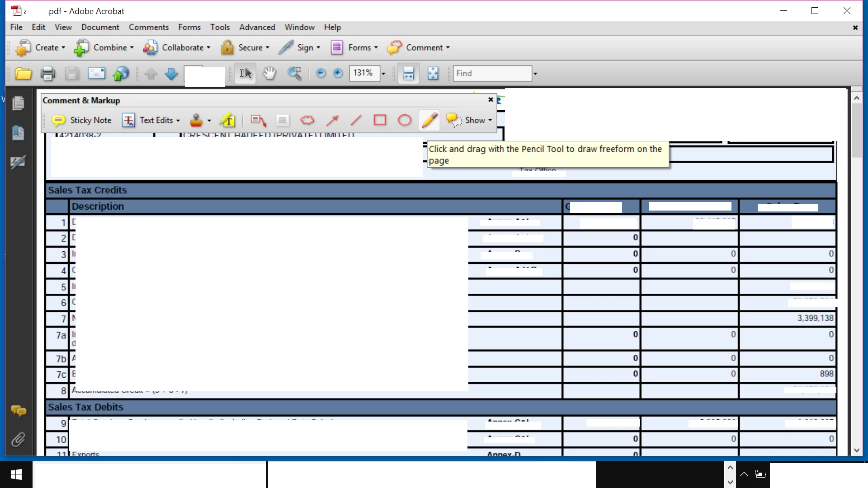Select the Callout tool

tap(258, 120)
